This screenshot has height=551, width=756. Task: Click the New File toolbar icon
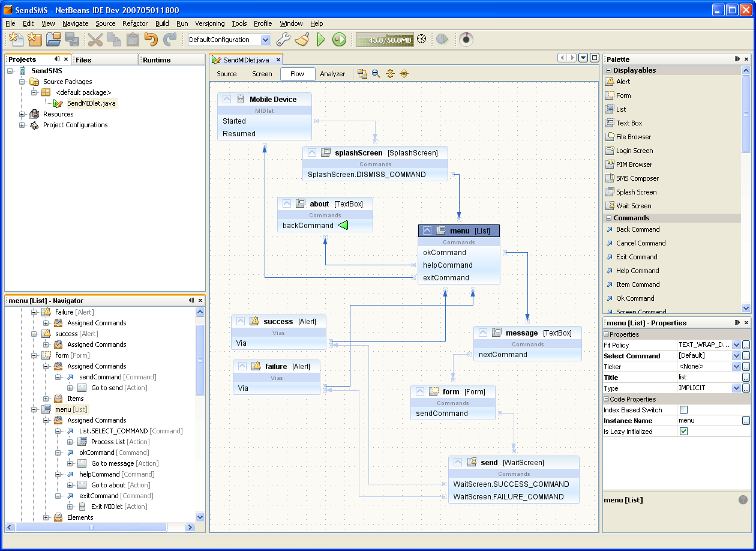(16, 40)
